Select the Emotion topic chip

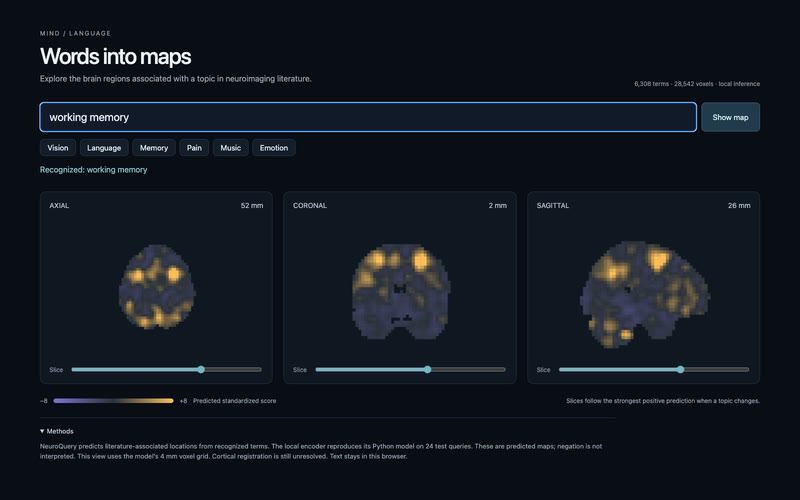coord(274,147)
